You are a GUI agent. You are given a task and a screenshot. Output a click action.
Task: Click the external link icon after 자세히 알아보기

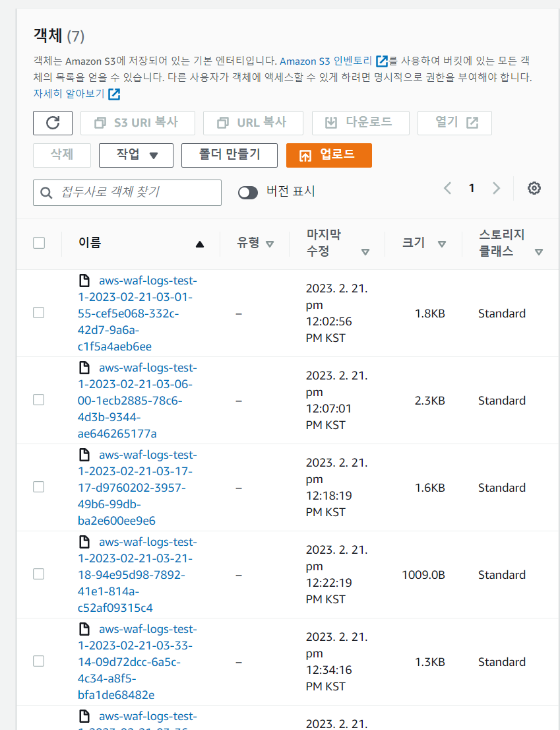(114, 94)
